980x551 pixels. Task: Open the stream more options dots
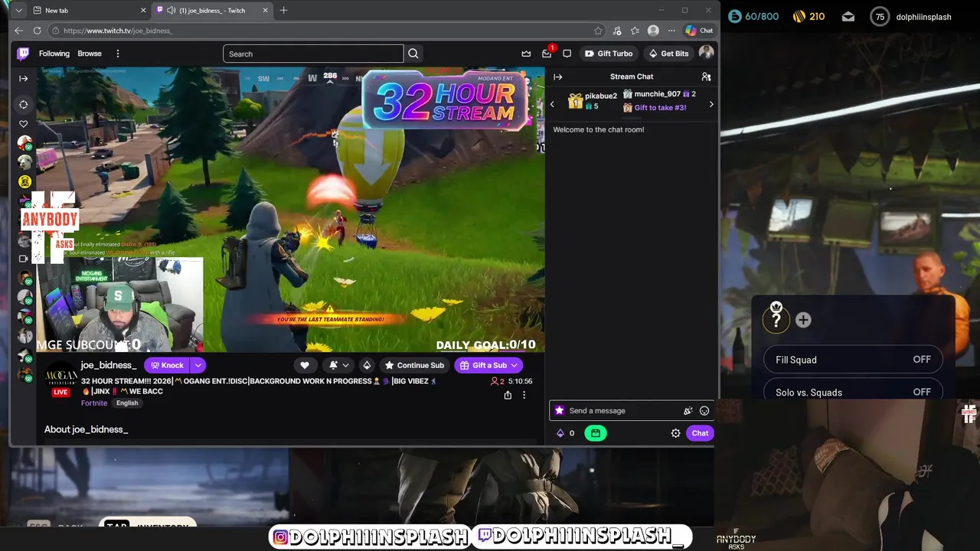524,395
